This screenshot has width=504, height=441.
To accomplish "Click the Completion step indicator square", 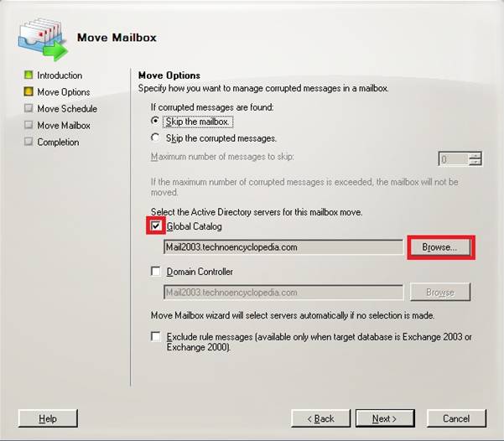I will (29, 142).
